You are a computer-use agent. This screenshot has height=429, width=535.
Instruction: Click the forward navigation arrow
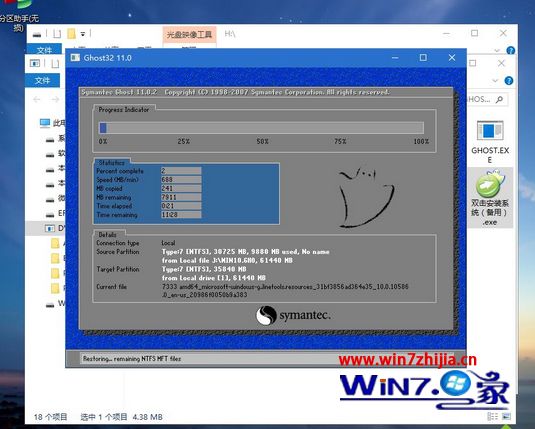coord(55,99)
